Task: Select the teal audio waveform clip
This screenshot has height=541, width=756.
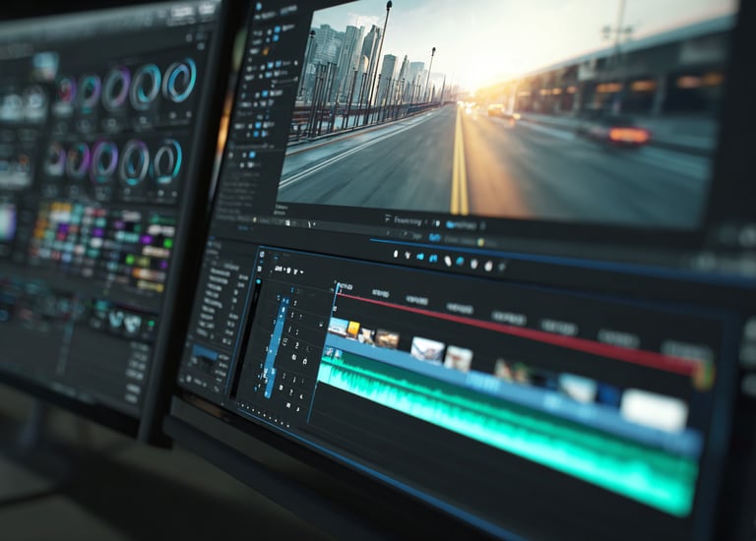Action: click(506, 429)
